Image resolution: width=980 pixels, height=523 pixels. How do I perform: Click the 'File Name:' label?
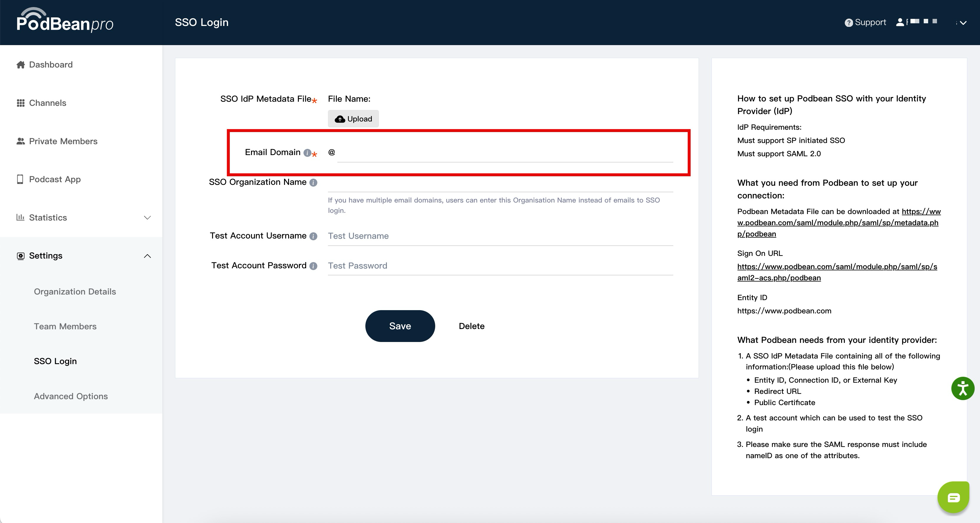(x=349, y=99)
